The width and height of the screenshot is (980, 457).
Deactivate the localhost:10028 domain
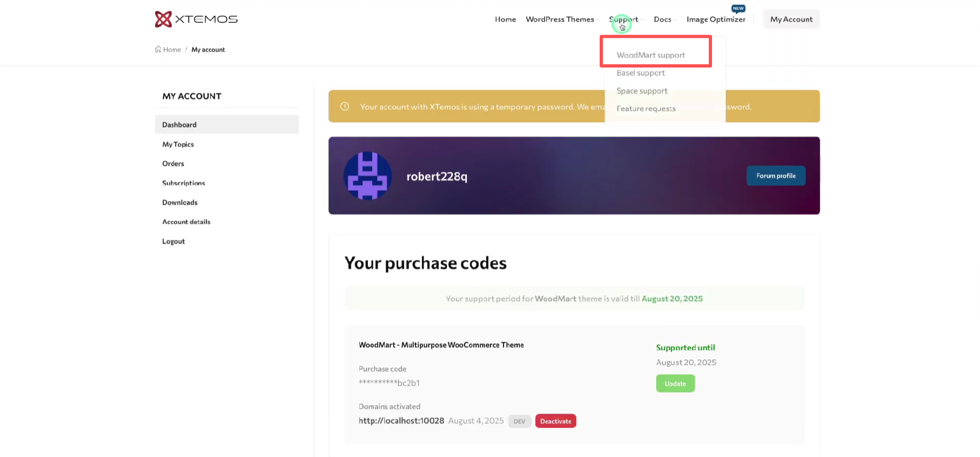(555, 421)
